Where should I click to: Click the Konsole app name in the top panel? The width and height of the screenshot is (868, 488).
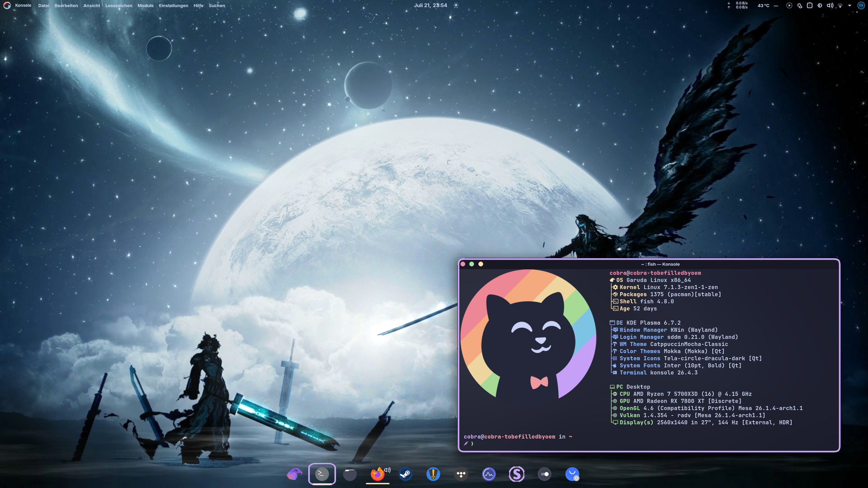tap(23, 5)
